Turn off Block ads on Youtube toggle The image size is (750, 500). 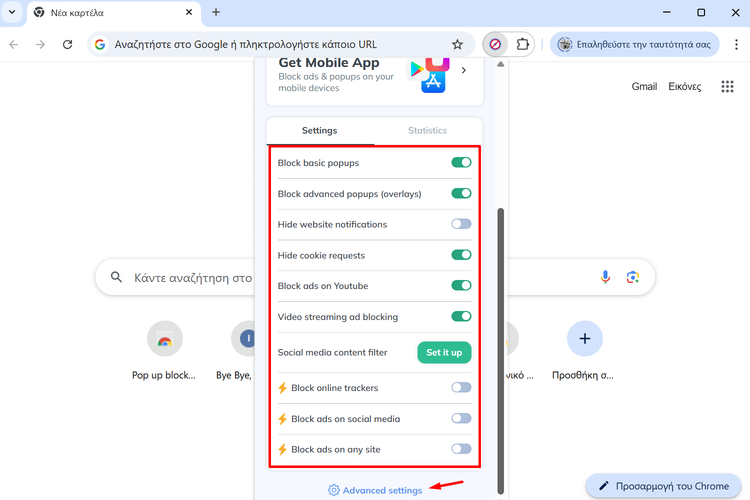pos(461,286)
